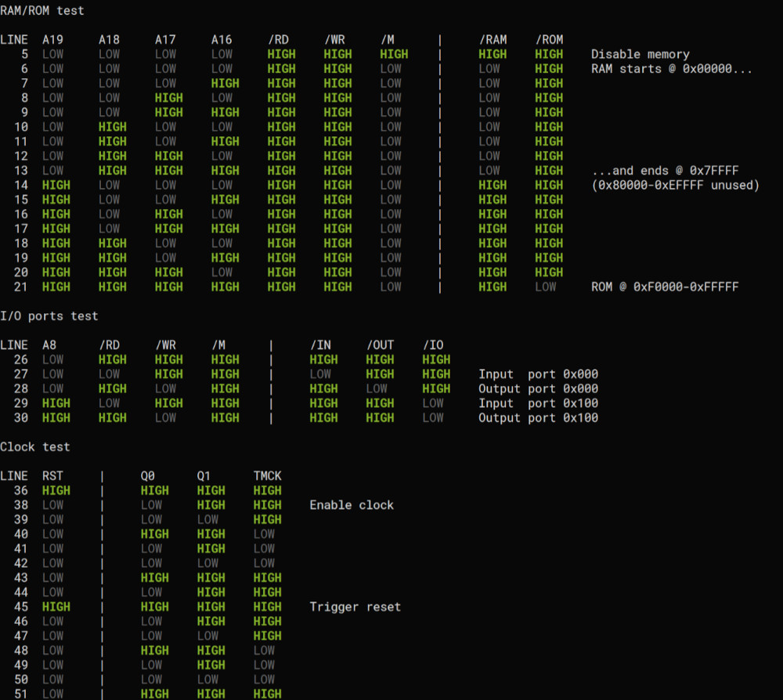Click the A8 column header
Image resolution: width=783 pixels, height=700 pixels.
49,345
